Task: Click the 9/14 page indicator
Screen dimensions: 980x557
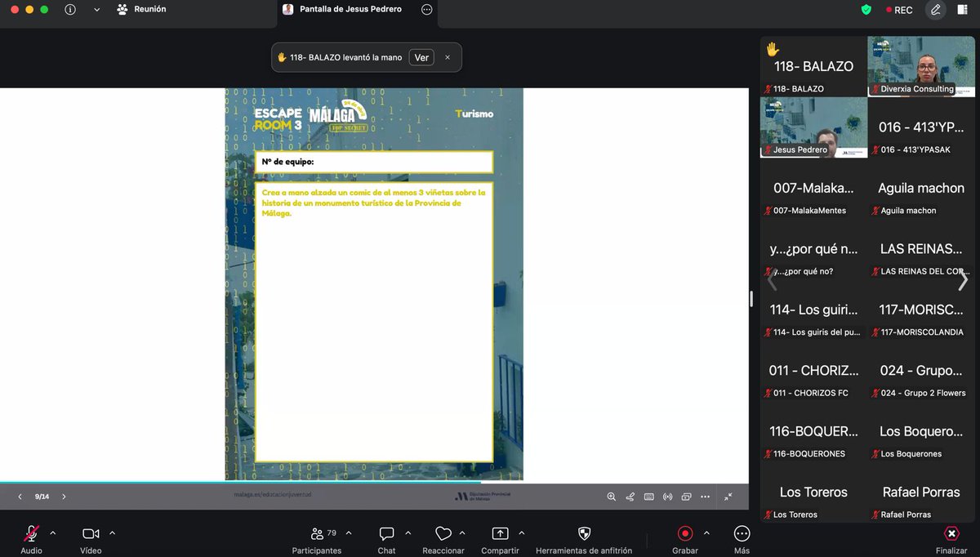Action: coord(42,497)
